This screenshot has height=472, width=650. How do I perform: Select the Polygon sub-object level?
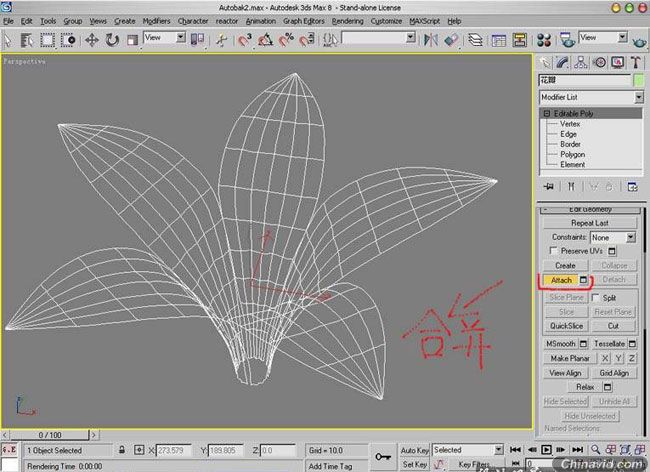(x=572, y=154)
